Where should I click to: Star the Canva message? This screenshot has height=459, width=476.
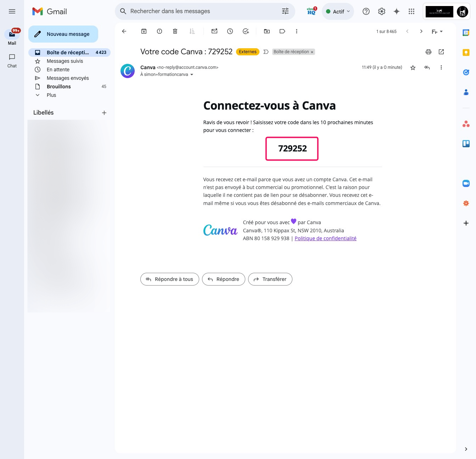pos(413,67)
